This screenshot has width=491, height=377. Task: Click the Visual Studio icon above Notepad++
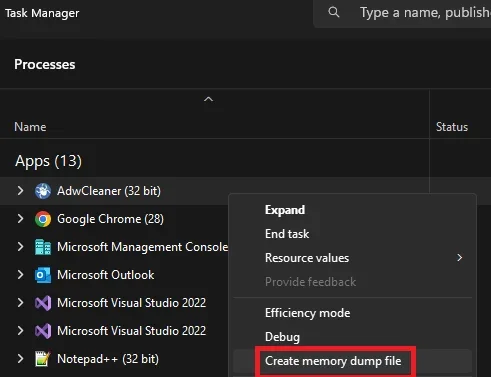click(43, 331)
